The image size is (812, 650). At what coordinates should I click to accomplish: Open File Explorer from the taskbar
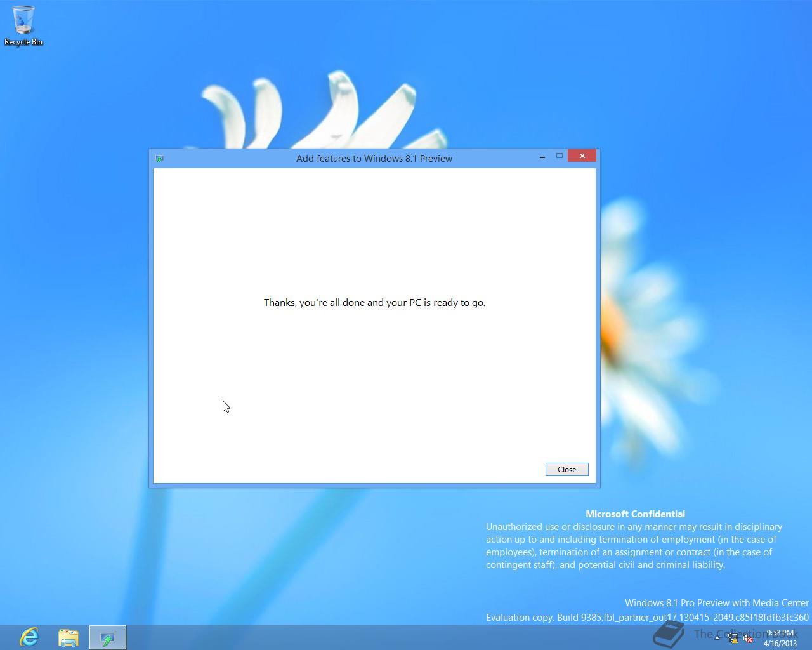(x=69, y=637)
